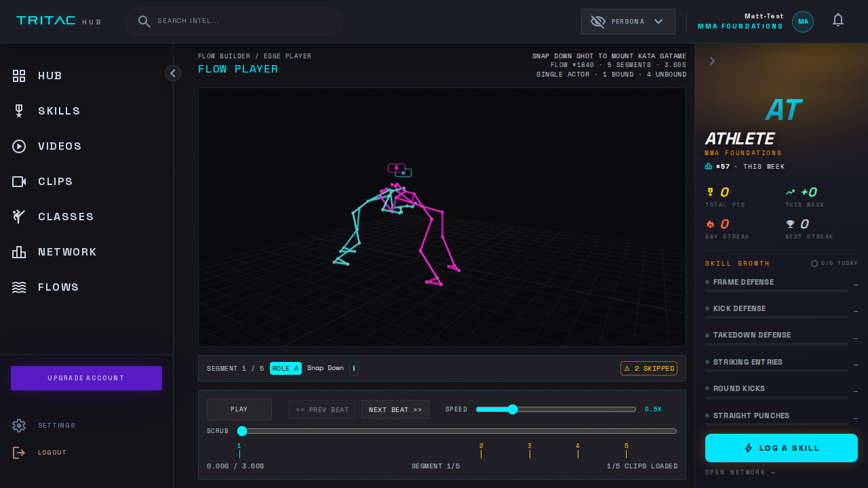The height and width of the screenshot is (488, 868).
Task: Collapse the left sidebar
Action: tap(173, 73)
